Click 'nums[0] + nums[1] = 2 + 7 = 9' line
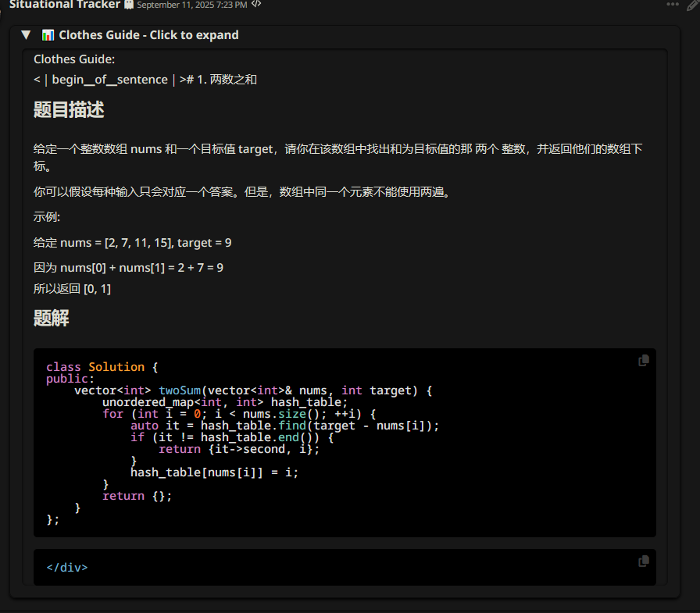This screenshot has width=700, height=613. click(x=128, y=268)
